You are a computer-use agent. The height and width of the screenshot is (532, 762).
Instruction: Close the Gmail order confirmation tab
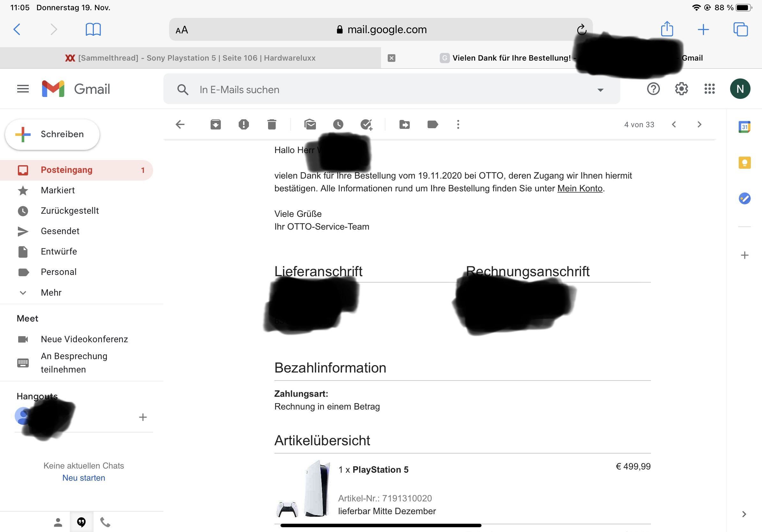(392, 58)
